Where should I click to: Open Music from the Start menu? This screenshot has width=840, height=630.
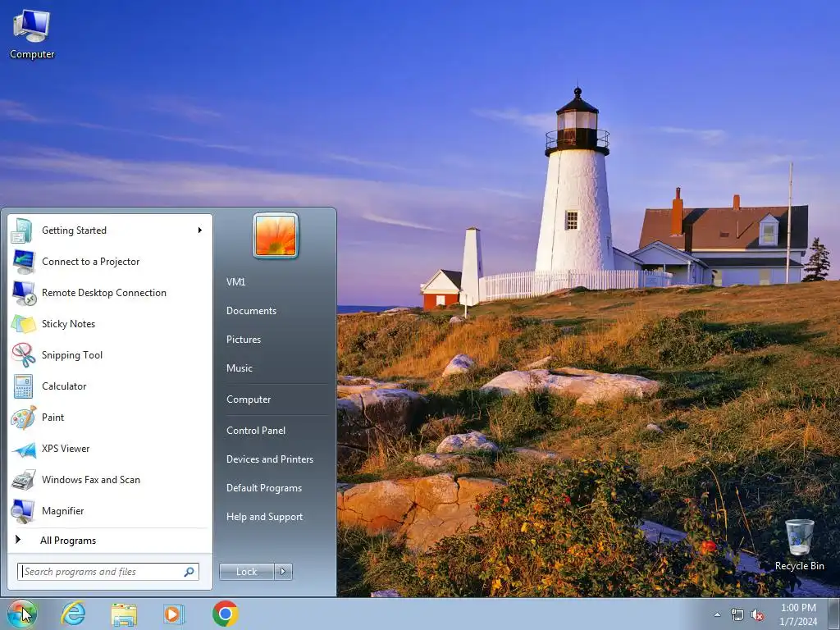[239, 368]
